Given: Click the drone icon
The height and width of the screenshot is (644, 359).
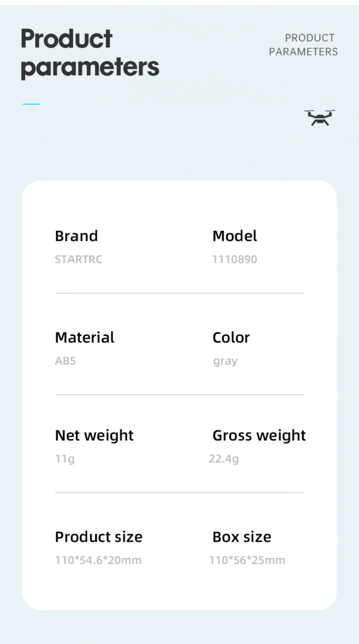Looking at the screenshot, I should (320, 118).
